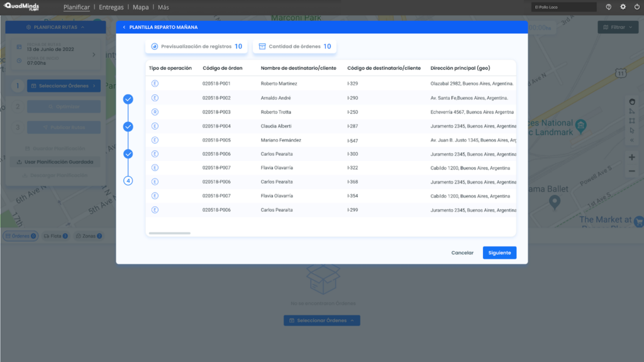Click order code 020518-P003

coord(216,112)
